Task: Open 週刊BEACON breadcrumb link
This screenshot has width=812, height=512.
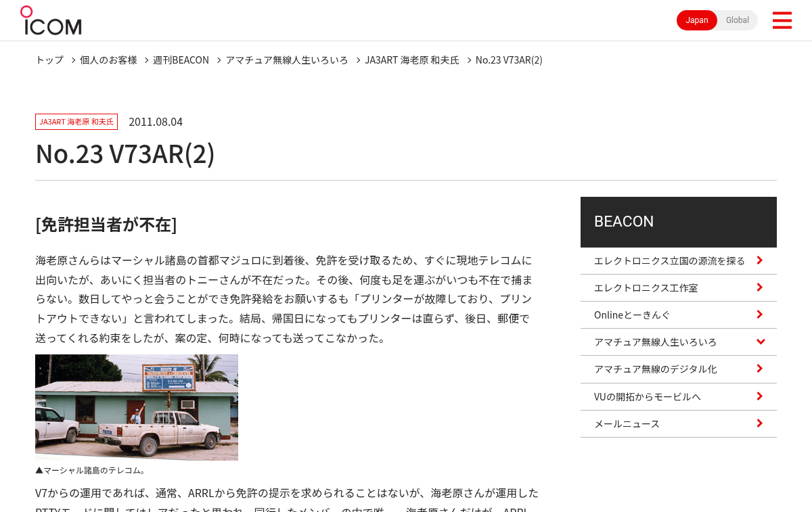Action: [181, 60]
